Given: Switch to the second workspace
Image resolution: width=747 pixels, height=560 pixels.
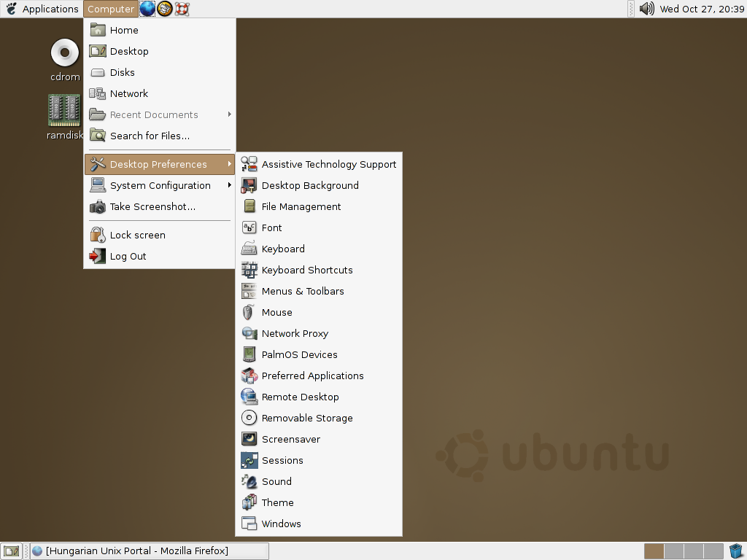Looking at the screenshot, I should coord(673,551).
